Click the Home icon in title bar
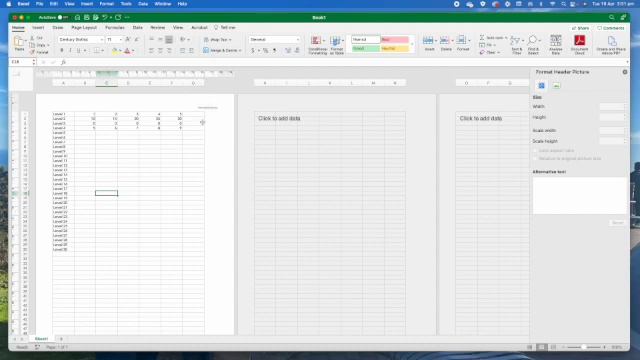Screen dimensions: 640x360 (77, 18)
